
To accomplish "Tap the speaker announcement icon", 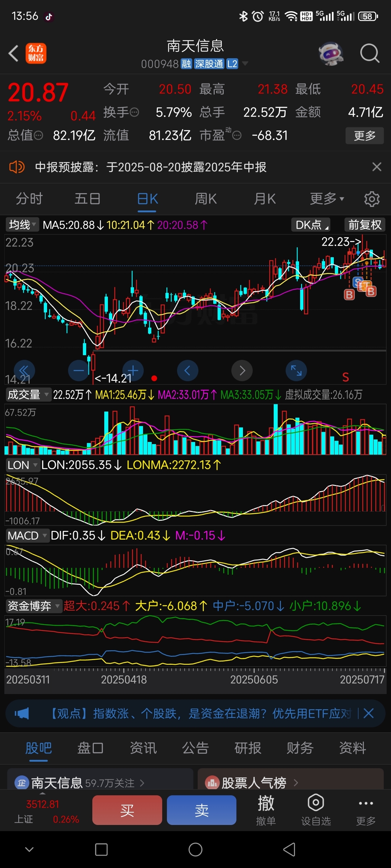I will click(17, 167).
